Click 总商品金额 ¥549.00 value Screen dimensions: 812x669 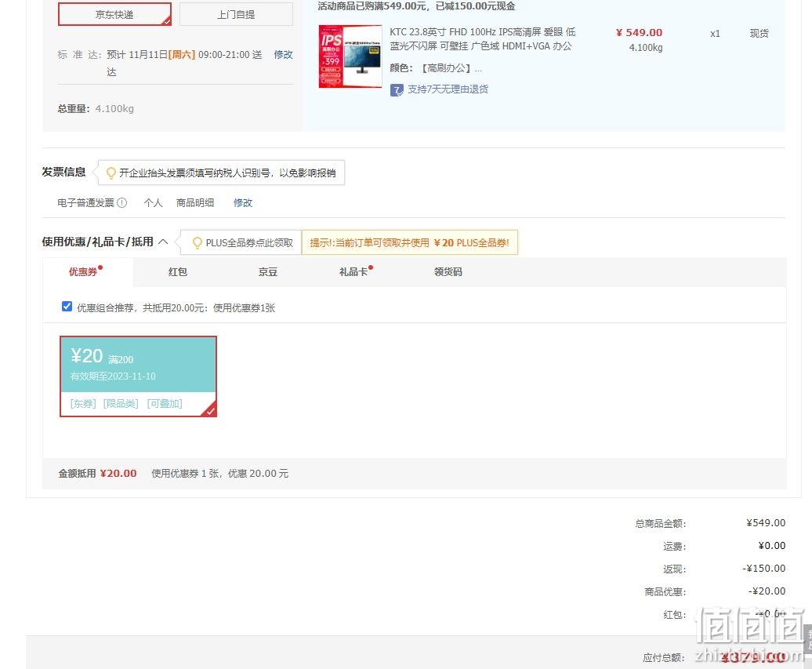pyautogui.click(x=766, y=523)
